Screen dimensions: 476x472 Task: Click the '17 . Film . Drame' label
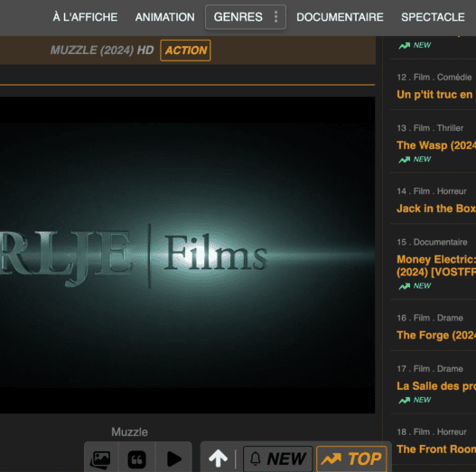[x=430, y=369]
